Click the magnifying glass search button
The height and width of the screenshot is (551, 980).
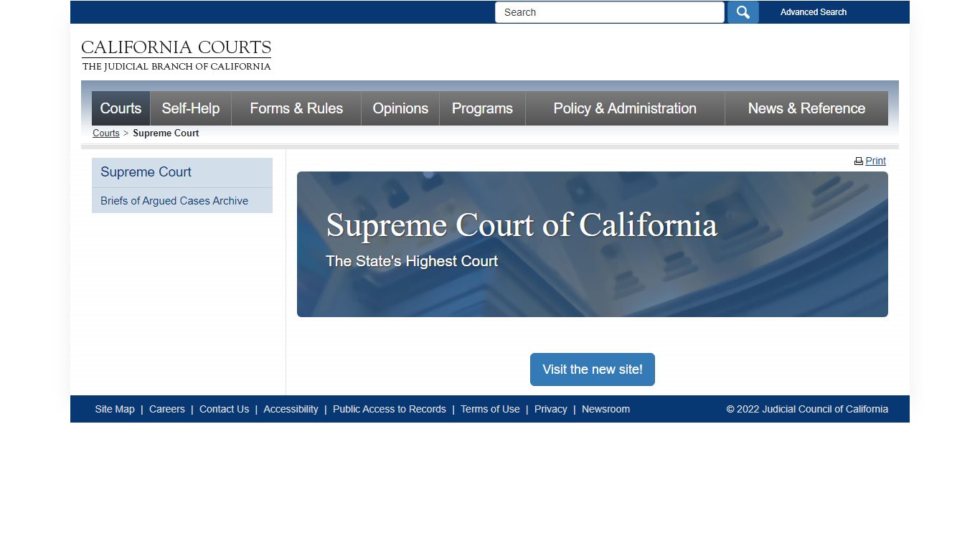click(x=743, y=12)
